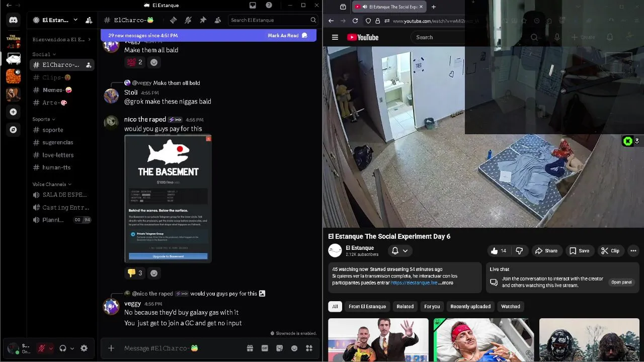The image size is (644, 362).
Task: Add a server plus icon in Discord
Action: coord(13,112)
